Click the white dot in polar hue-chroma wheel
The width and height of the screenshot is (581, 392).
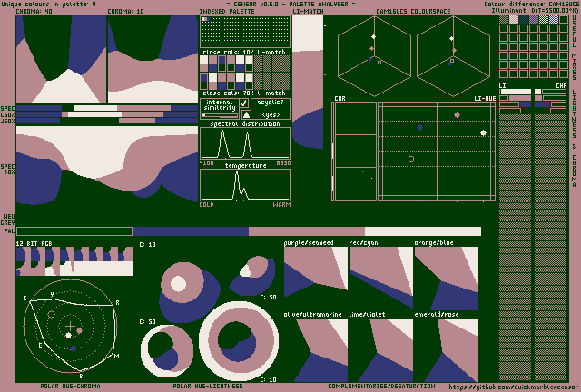point(68,336)
